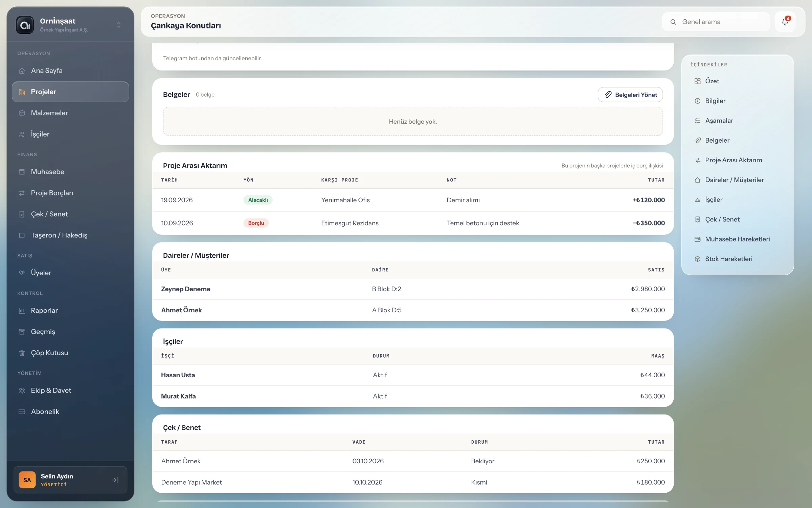Click Proje Arası Aktarım icon in İçindekiler

[698, 160]
